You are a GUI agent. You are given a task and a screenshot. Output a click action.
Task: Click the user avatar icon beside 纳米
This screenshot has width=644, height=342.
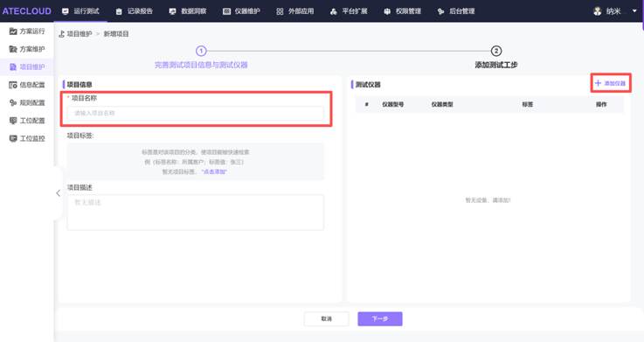598,11
